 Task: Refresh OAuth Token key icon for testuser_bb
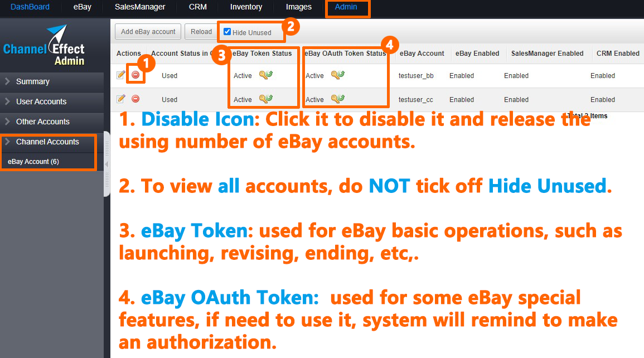click(x=337, y=75)
